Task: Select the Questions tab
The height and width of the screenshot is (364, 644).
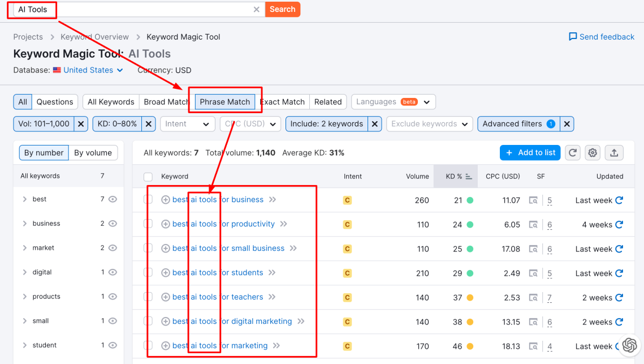Action: (x=55, y=102)
